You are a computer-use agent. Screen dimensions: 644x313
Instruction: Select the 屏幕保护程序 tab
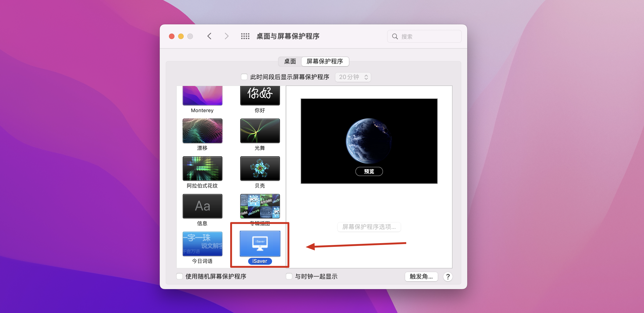click(325, 61)
